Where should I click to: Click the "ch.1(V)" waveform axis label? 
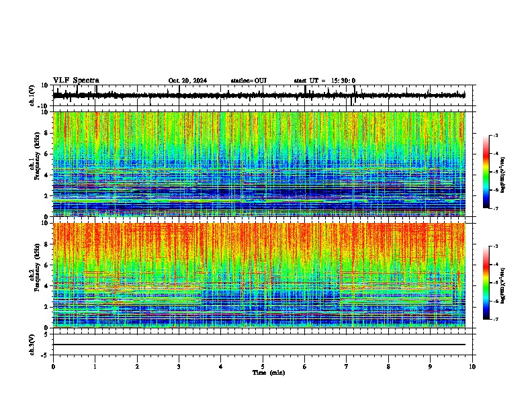[32, 95]
